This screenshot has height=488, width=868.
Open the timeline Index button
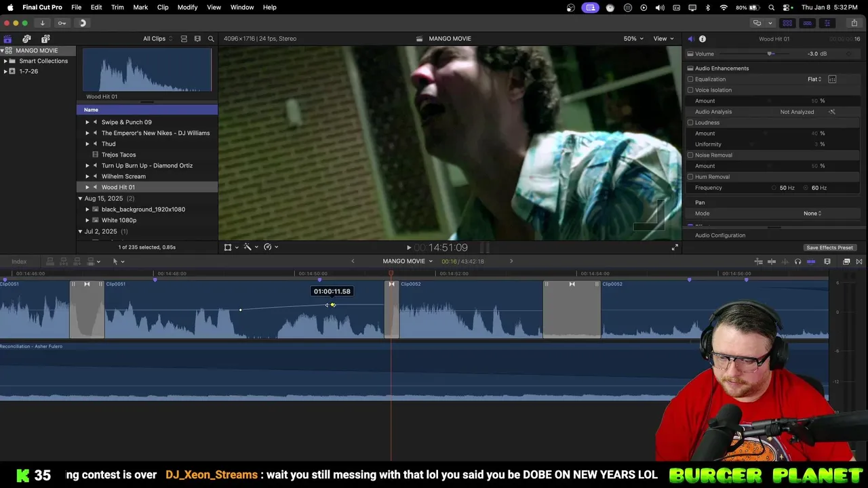[19, 262]
